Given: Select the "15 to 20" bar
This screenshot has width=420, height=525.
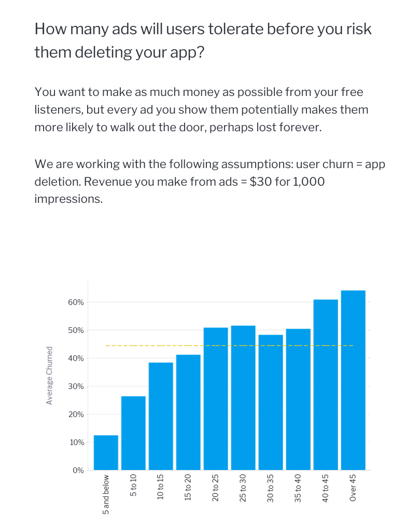Looking at the screenshot, I should tap(188, 412).
